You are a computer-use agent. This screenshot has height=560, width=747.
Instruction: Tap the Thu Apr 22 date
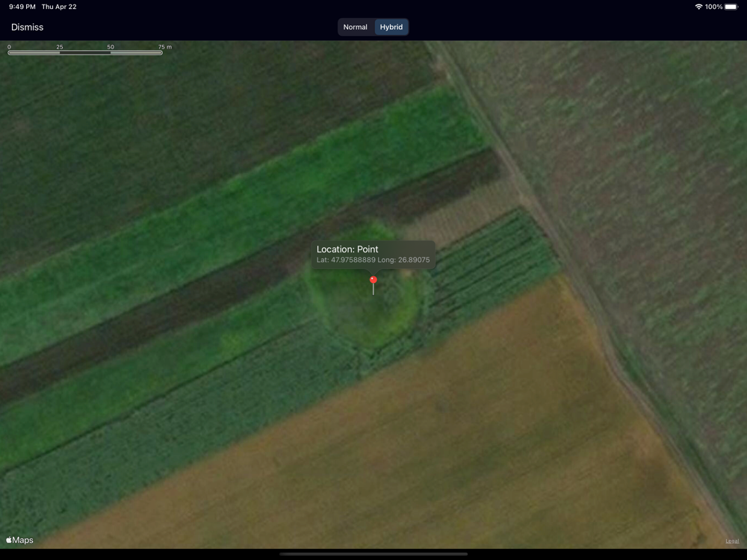pyautogui.click(x=59, y=7)
